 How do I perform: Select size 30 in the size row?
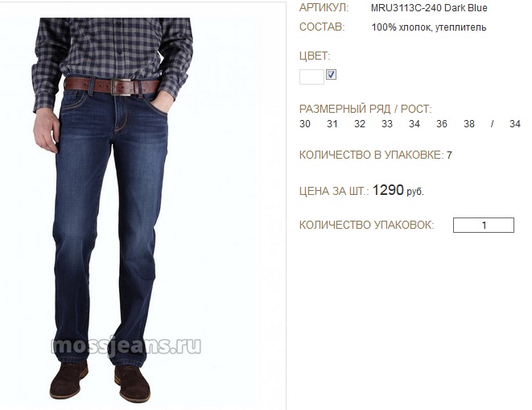point(305,124)
